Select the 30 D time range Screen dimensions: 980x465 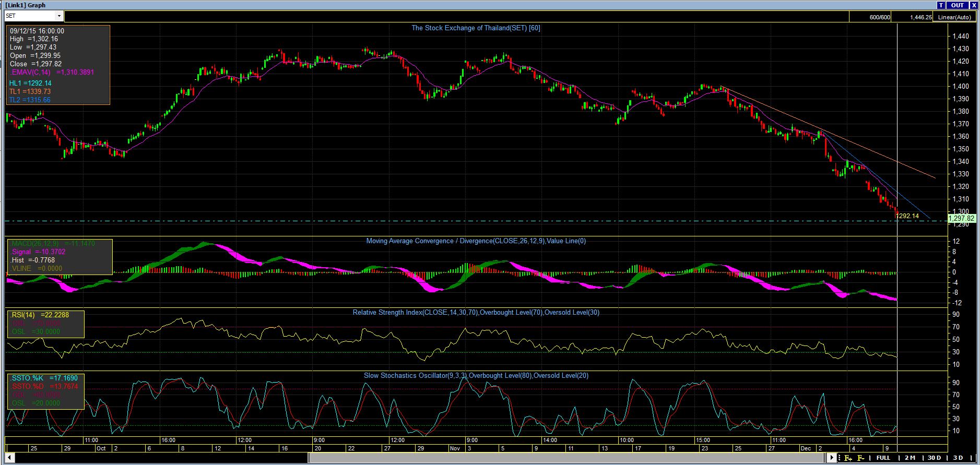(934, 458)
